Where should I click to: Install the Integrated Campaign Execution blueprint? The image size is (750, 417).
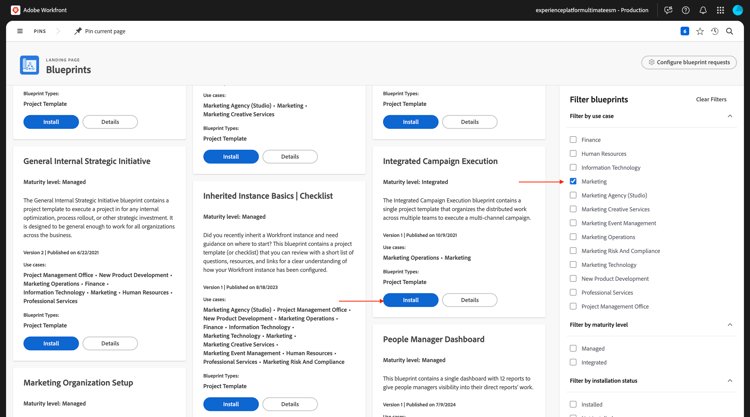410,300
